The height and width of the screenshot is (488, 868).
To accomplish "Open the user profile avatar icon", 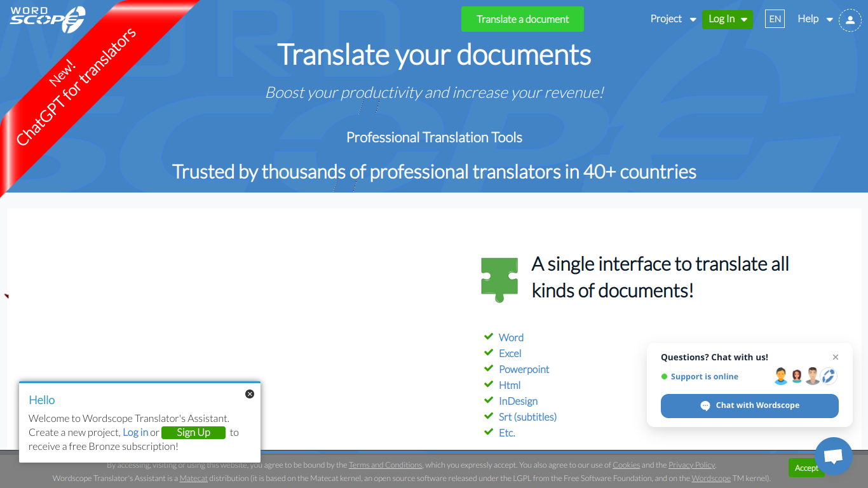I will point(850,20).
